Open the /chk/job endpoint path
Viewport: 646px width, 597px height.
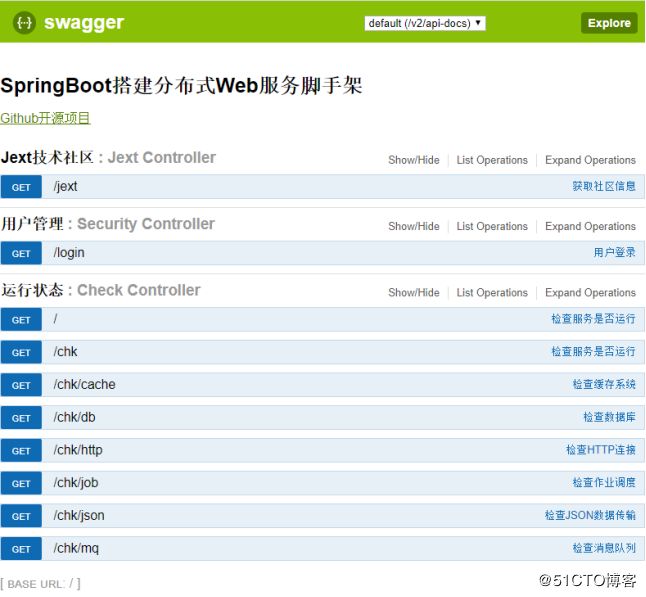(x=75, y=483)
